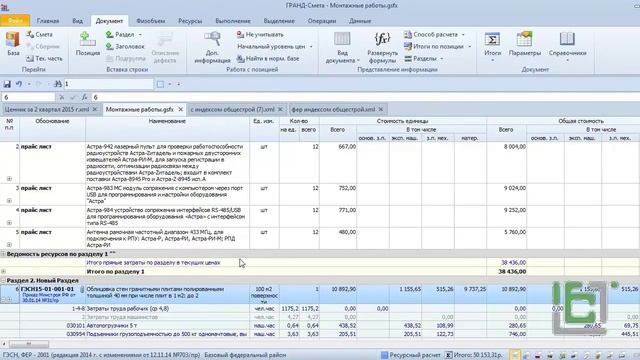Switch to the Данные ribbon tab
The height and width of the screenshot is (360, 640).
[x=360, y=21]
